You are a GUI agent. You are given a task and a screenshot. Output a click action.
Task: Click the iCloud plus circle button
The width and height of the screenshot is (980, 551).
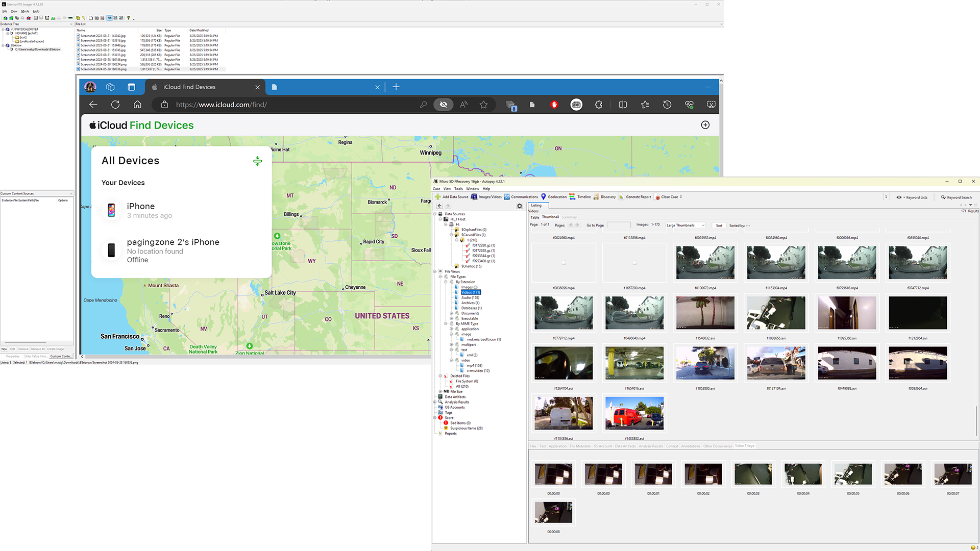tap(705, 125)
